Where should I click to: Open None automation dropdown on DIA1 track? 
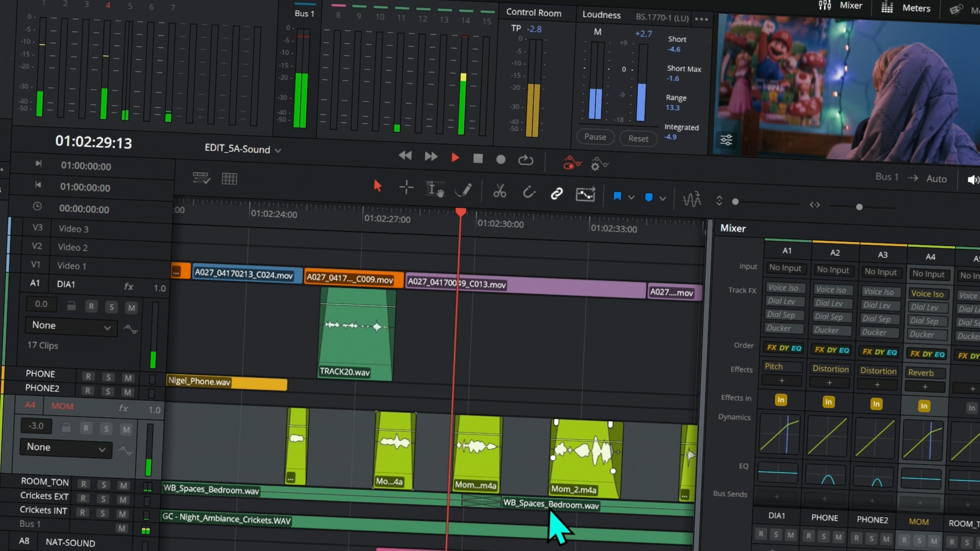click(70, 326)
